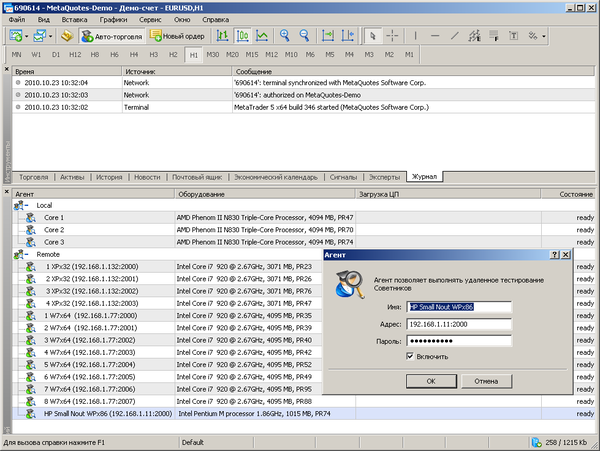
Task: Select the H1 timeframe
Action: click(194, 55)
